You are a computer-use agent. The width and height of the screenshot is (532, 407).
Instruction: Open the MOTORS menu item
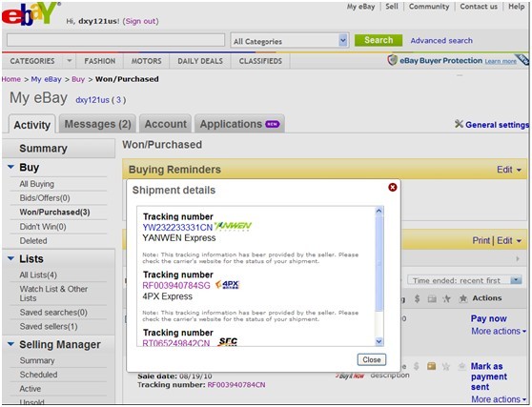pyautogui.click(x=146, y=61)
